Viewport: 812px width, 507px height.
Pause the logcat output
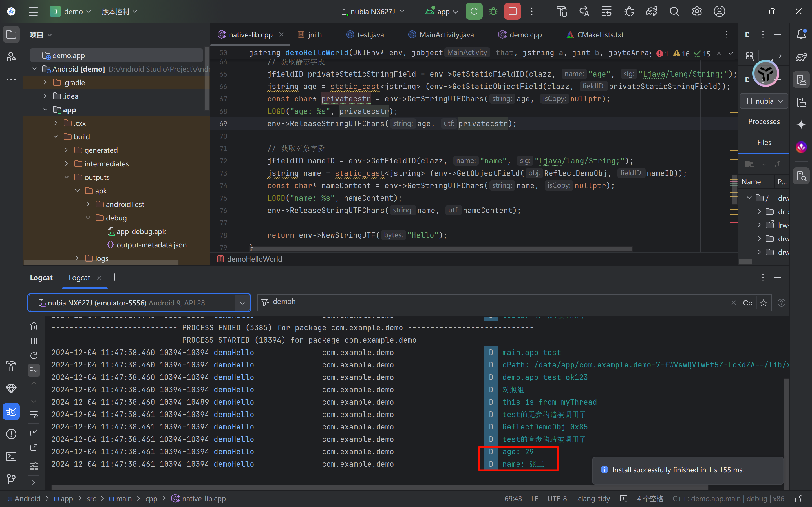pos(34,341)
